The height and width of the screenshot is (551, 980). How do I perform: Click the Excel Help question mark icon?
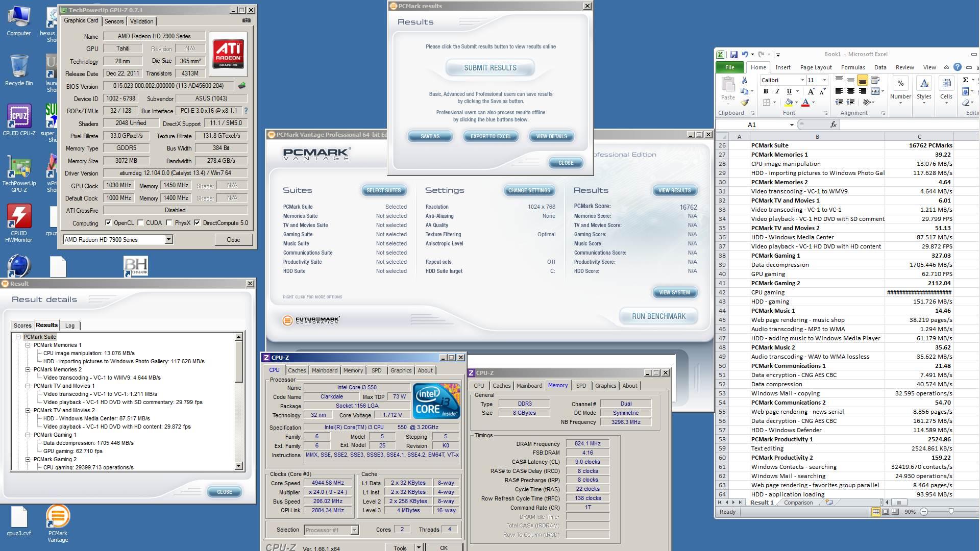click(958, 67)
